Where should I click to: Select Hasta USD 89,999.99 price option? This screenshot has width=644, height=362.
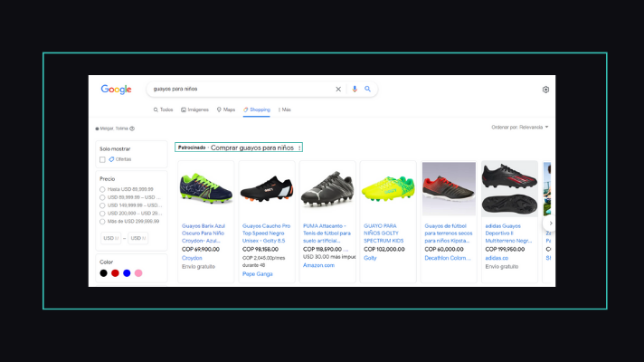102,189
